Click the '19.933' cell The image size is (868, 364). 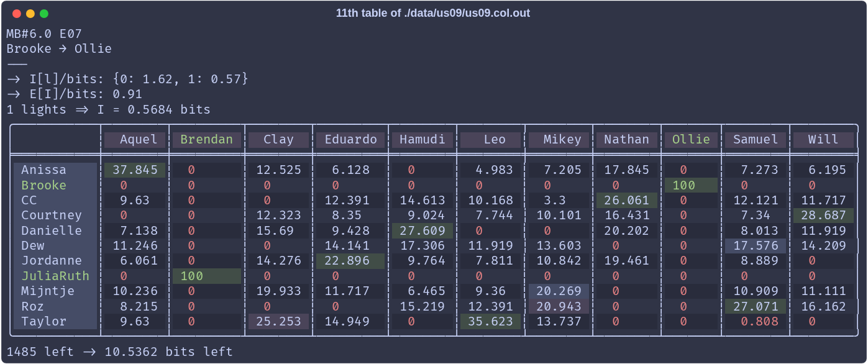pyautogui.click(x=278, y=291)
